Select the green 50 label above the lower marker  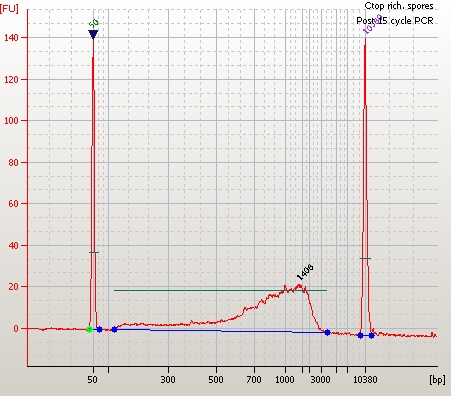pos(94,23)
